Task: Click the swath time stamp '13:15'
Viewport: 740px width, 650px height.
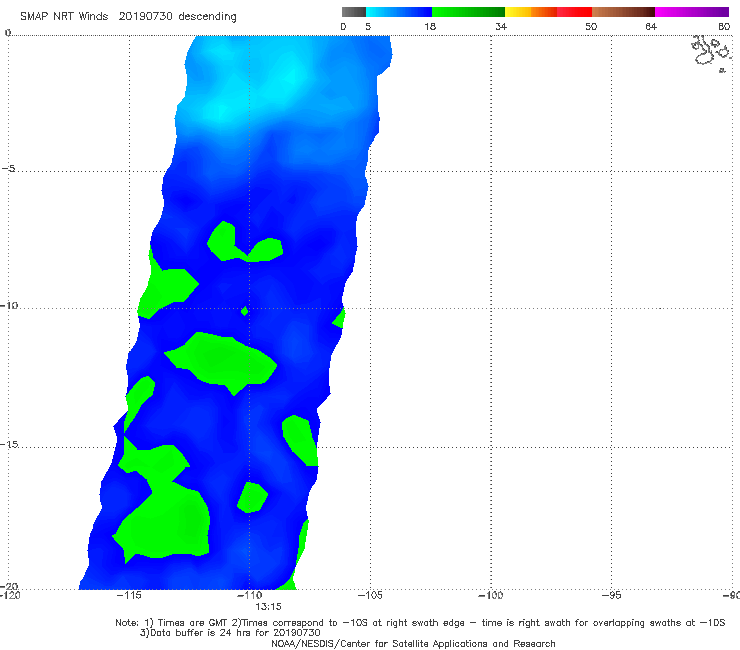Action: coord(269,607)
